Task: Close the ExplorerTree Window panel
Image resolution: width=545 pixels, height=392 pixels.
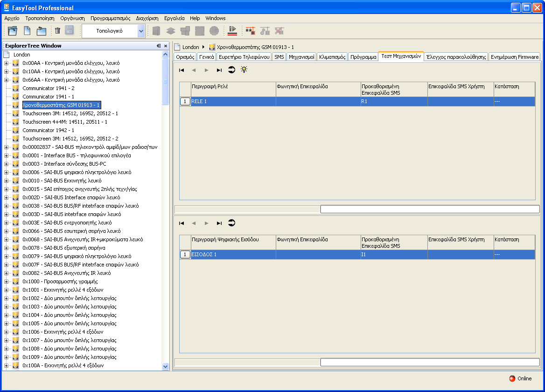Action: 166,46
